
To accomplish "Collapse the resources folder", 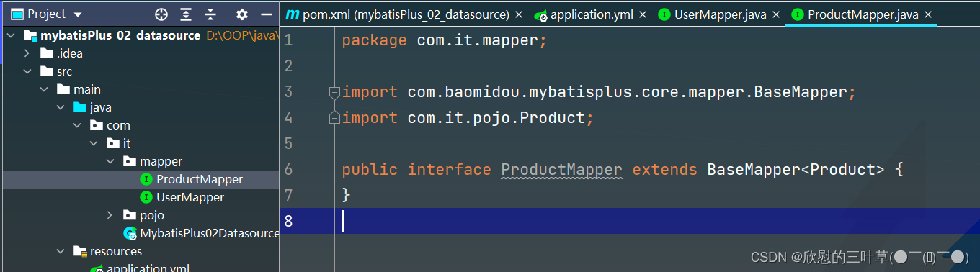I will [60, 251].
